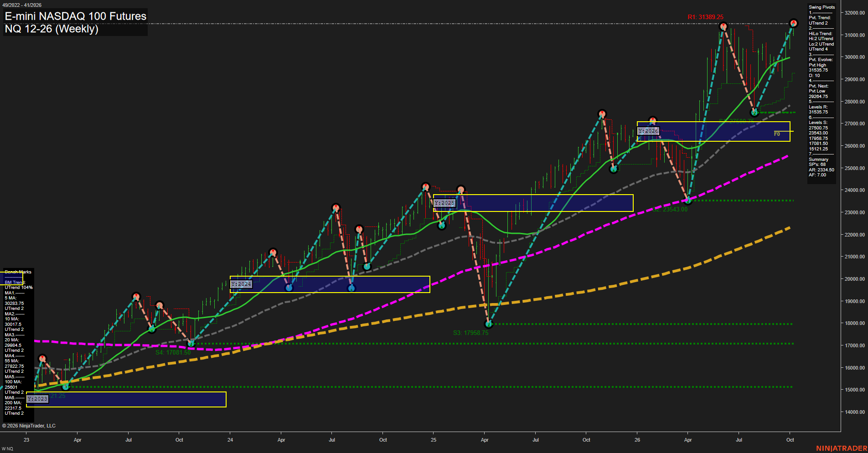Click the Y:2023 yearly range tag
Image resolution: width=868 pixels, height=453 pixels.
coord(37,399)
